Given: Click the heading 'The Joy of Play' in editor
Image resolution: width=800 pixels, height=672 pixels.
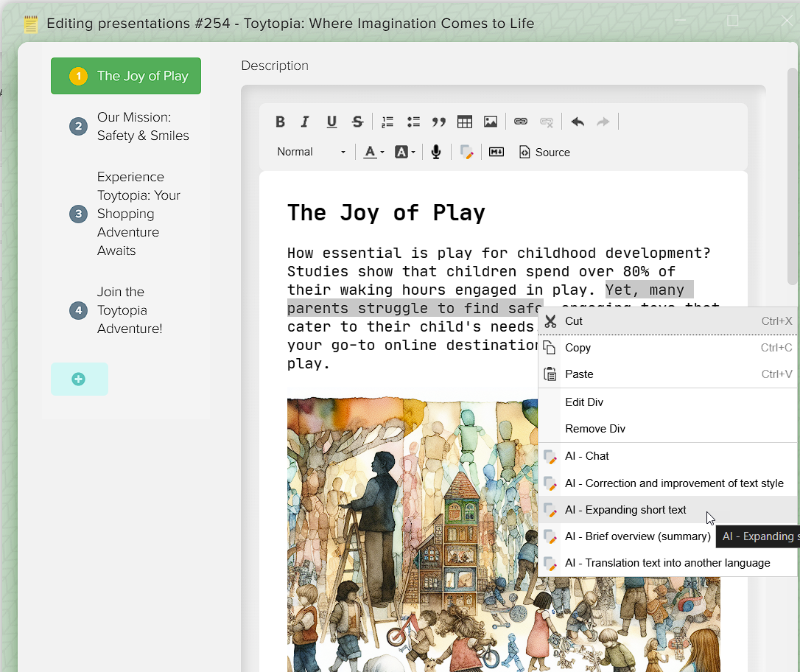Looking at the screenshot, I should (x=386, y=212).
